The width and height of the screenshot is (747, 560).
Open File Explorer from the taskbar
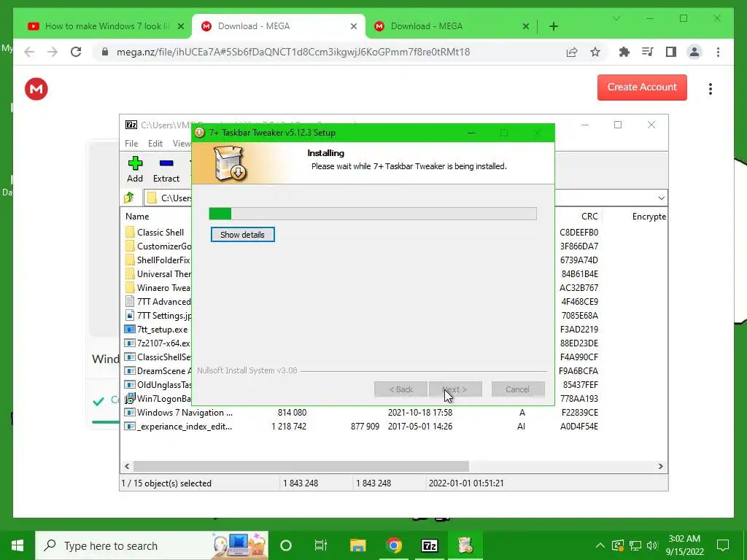(357, 545)
